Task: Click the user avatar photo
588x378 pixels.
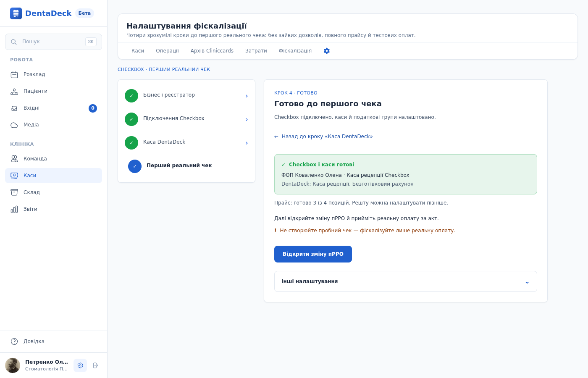Action: pos(13,365)
